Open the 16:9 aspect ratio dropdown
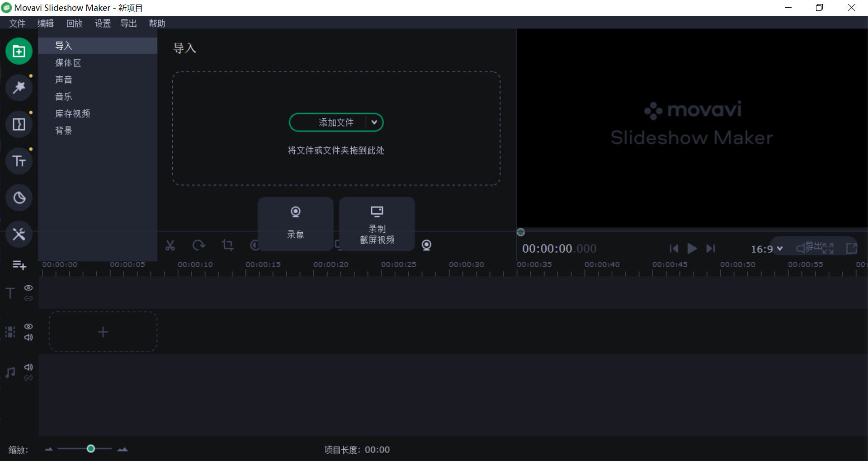Screen dimensions: 868x461 767,249
